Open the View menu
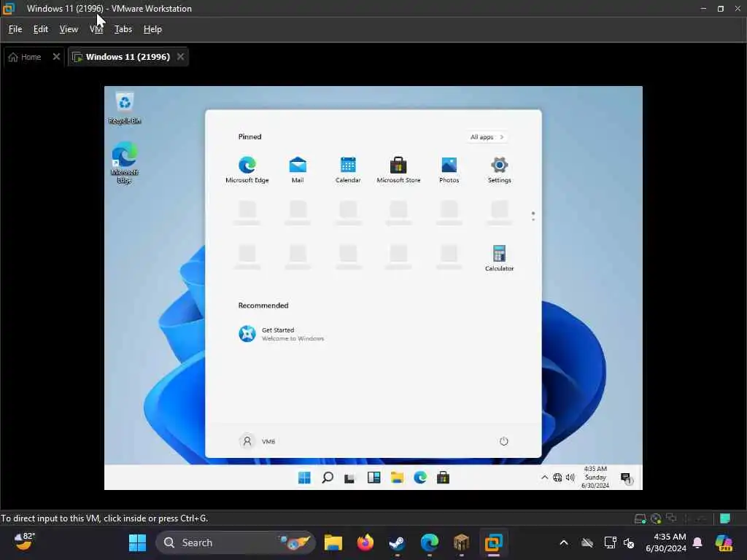The image size is (747, 560). coord(69,29)
